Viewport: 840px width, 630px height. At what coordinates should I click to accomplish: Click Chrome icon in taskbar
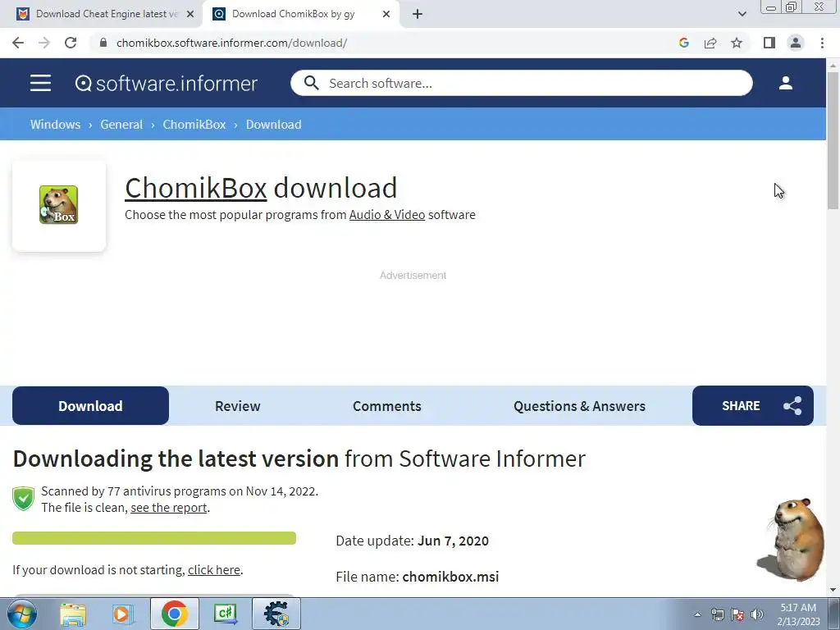click(174, 614)
